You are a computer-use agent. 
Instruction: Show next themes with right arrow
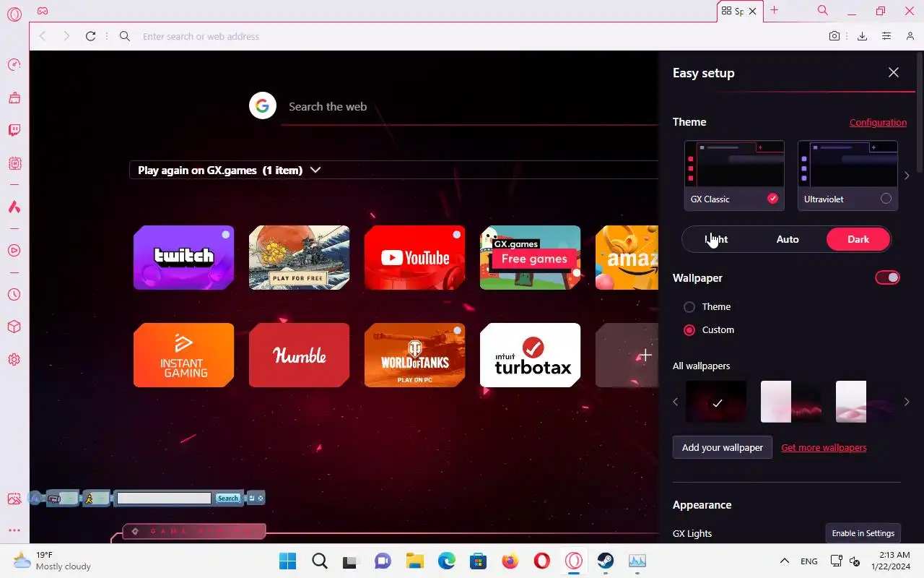pyautogui.click(x=907, y=176)
